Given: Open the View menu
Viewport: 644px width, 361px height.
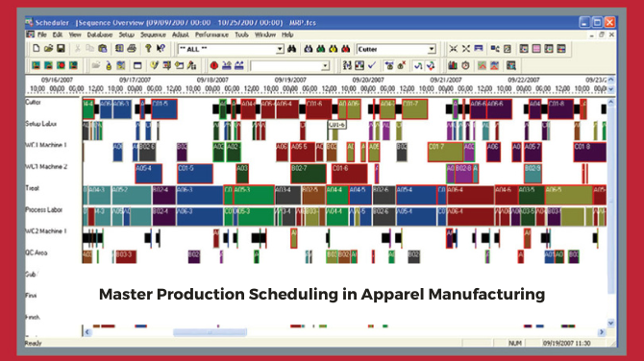Looking at the screenshot, I should coord(75,35).
